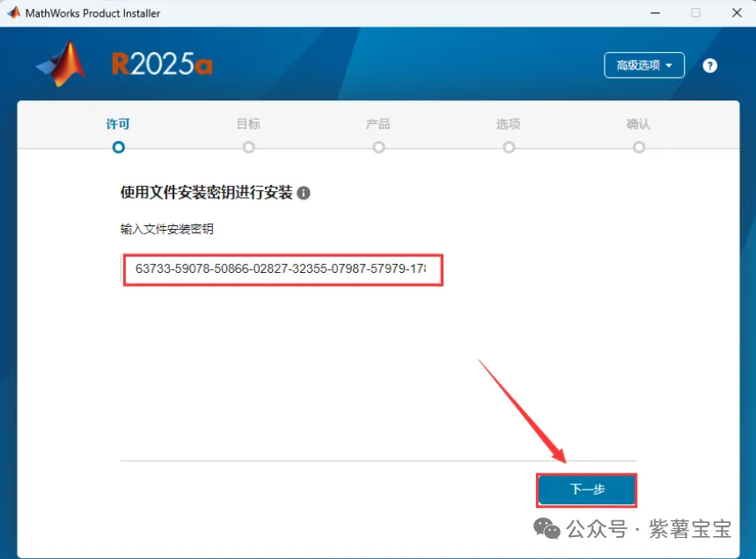Screen dimensions: 756x559
Task: Select the 许可 step circle marker
Action: 119,147
